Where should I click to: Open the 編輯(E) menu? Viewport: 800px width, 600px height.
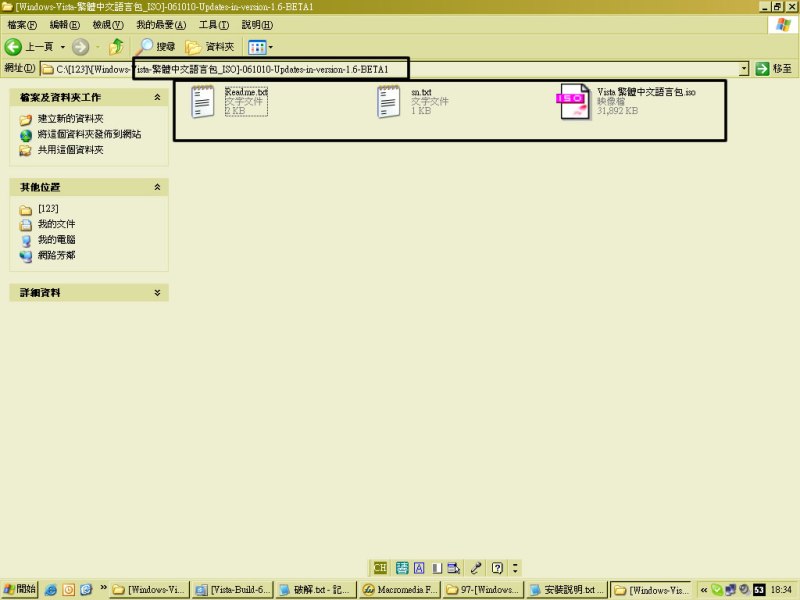point(65,25)
